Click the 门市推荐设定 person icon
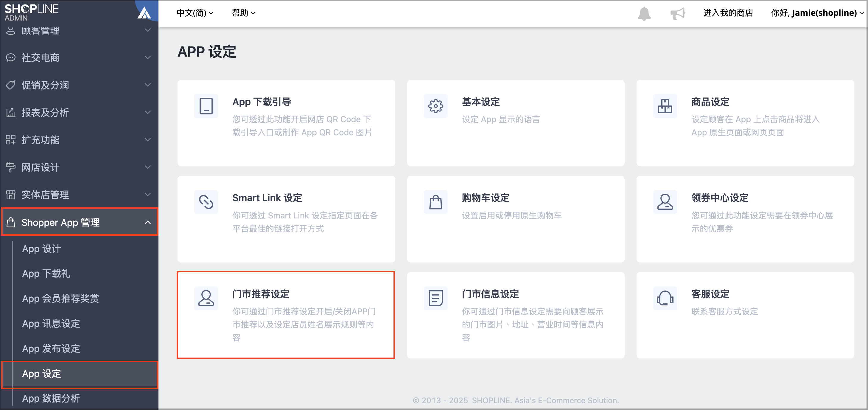 (x=206, y=298)
